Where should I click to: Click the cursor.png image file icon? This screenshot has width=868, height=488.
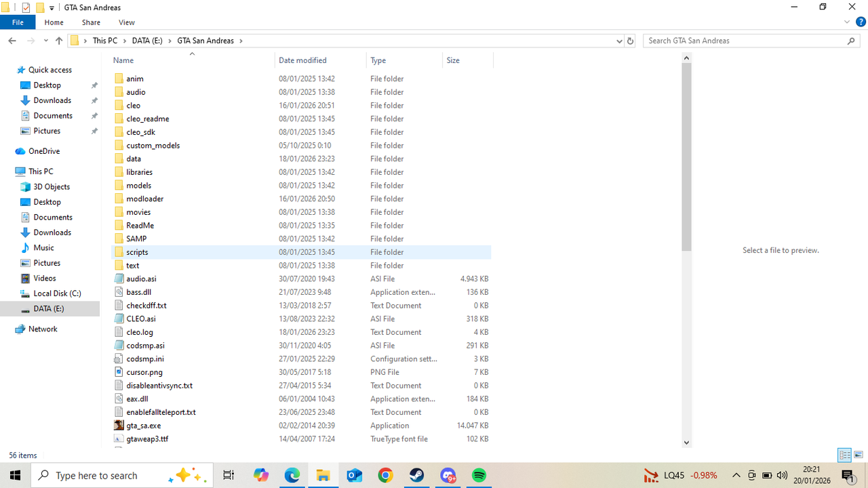click(x=119, y=372)
